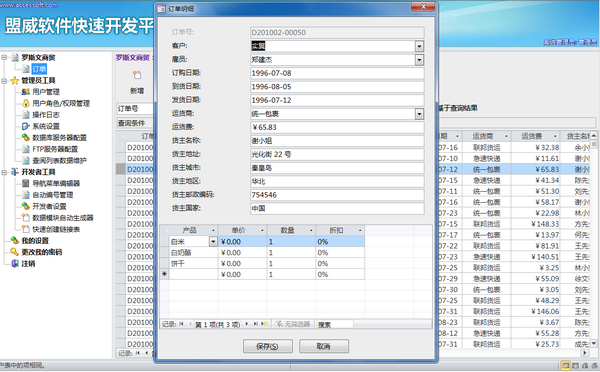Click the 运货费 input field
This screenshot has height=372, width=600.
(337, 127)
